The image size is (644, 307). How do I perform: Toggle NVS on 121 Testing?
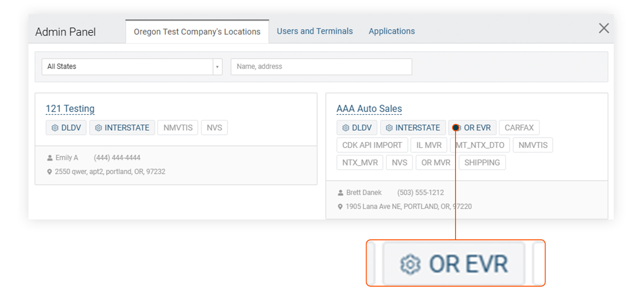[214, 128]
